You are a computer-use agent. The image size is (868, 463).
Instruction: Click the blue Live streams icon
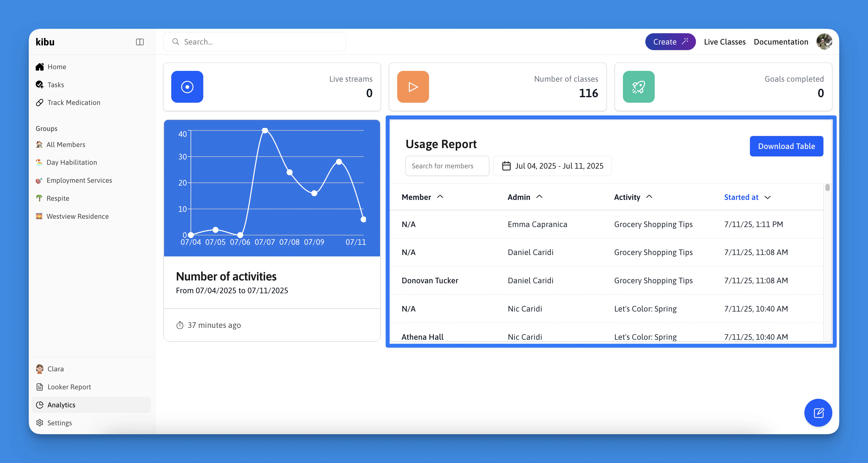pyautogui.click(x=187, y=87)
